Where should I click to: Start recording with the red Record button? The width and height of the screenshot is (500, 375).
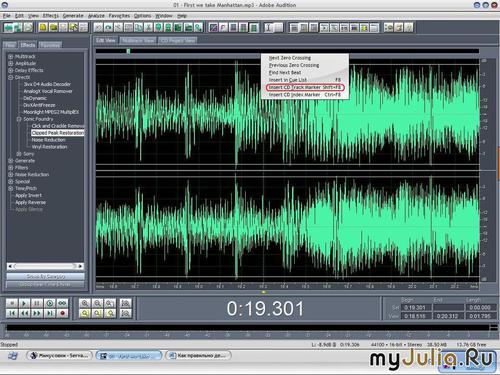pyautogui.click(x=62, y=313)
